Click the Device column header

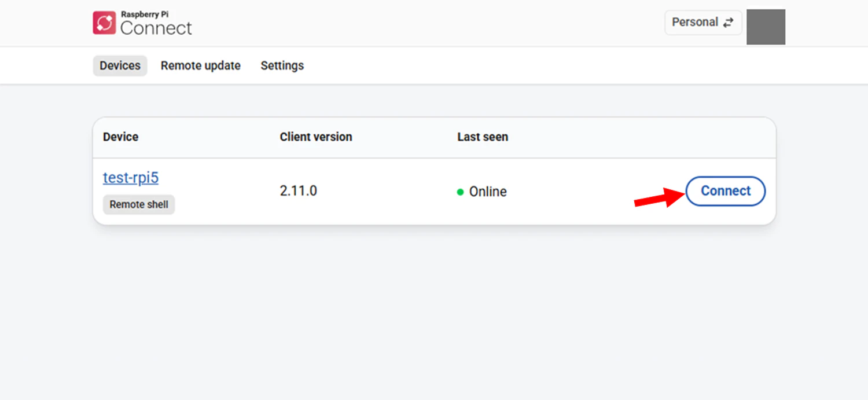coord(120,137)
